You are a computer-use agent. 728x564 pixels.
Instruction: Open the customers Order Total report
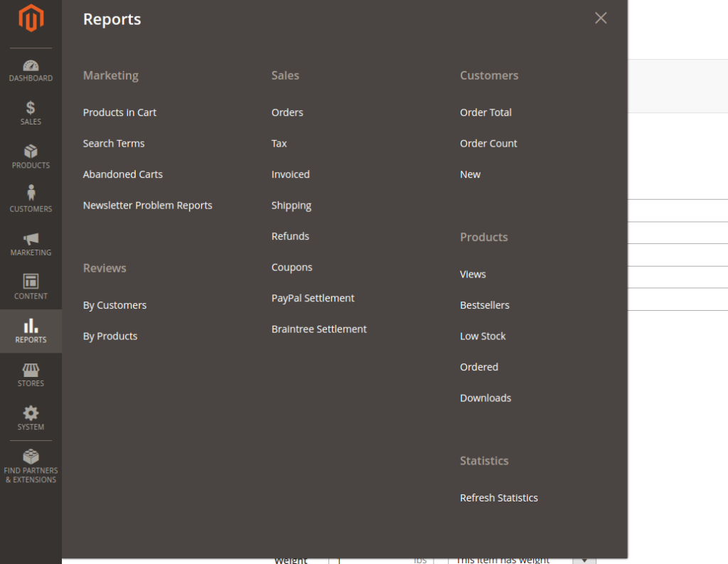point(486,112)
